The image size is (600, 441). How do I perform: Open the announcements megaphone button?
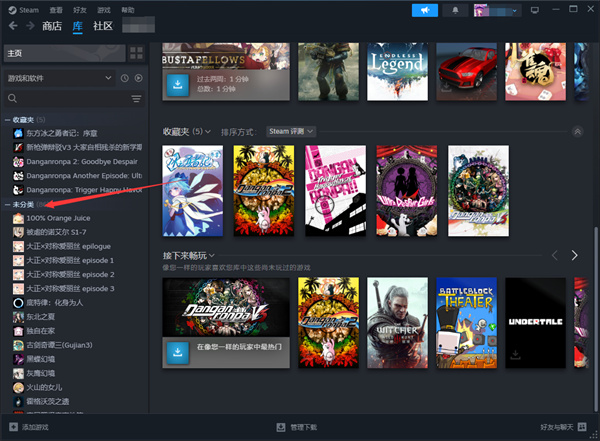(x=425, y=10)
